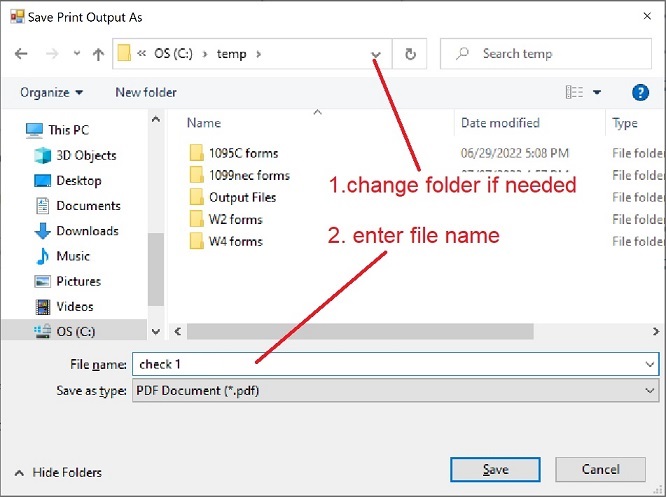Sort files by Date modified column
The image size is (666, 497).
click(500, 123)
